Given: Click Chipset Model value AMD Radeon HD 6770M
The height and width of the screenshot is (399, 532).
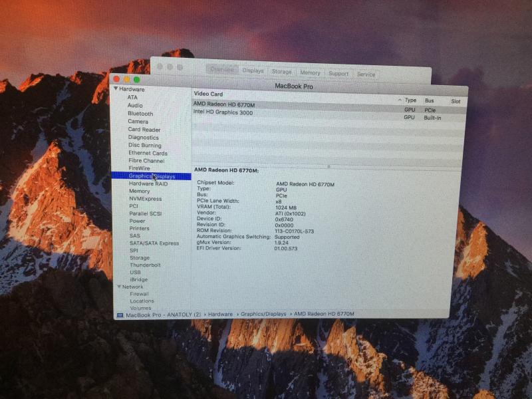Looking at the screenshot, I should pyautogui.click(x=305, y=184).
